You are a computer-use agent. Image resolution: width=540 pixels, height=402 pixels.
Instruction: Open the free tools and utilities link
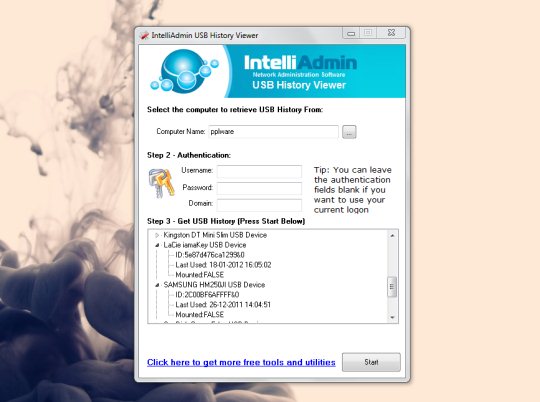[241, 362]
